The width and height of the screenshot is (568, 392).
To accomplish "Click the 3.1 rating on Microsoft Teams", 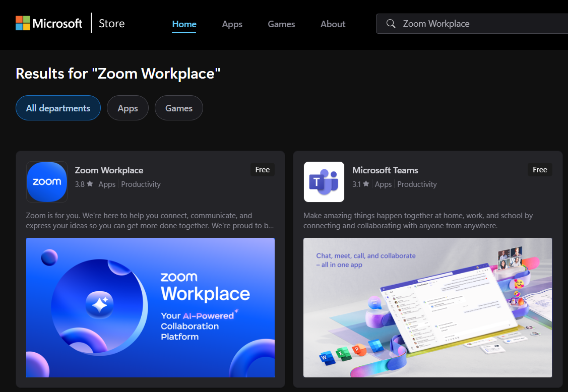I will [x=361, y=184].
